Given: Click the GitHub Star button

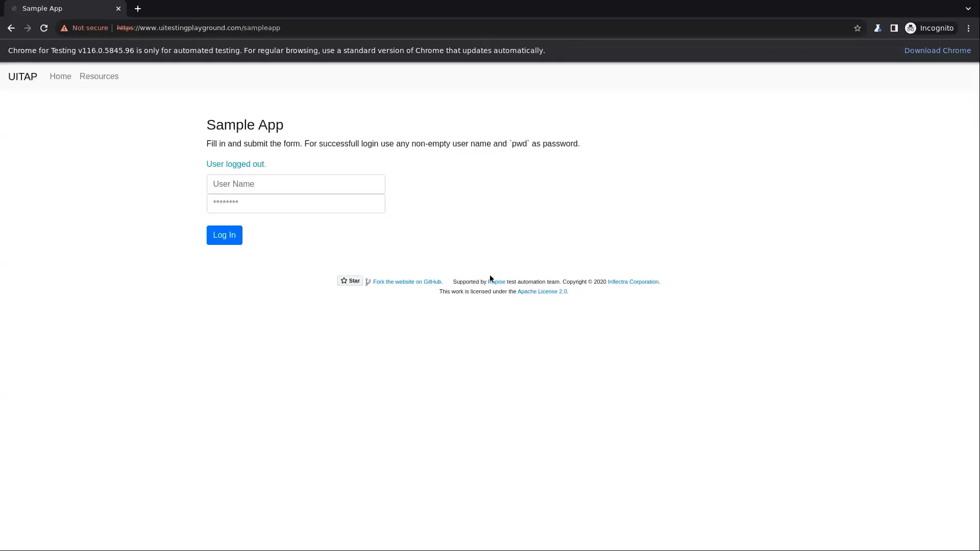Looking at the screenshot, I should 350,281.
